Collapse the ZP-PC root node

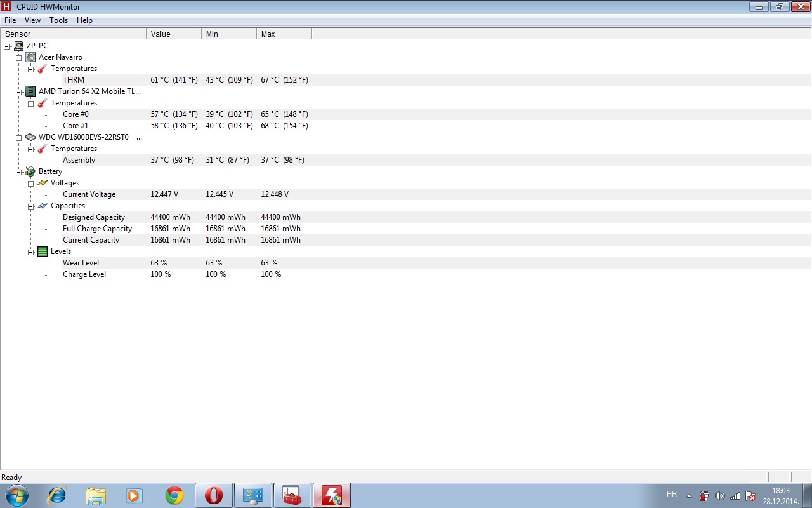pyautogui.click(x=6, y=46)
